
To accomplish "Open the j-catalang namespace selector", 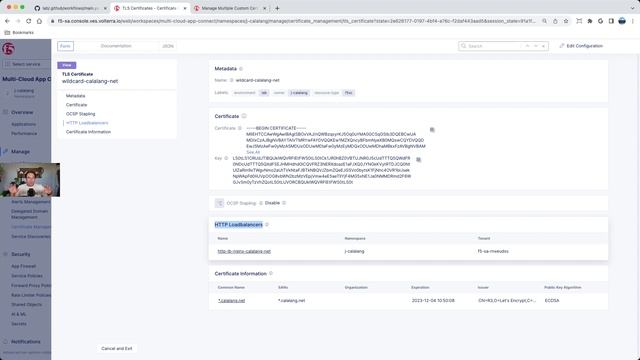I will click(x=24, y=93).
